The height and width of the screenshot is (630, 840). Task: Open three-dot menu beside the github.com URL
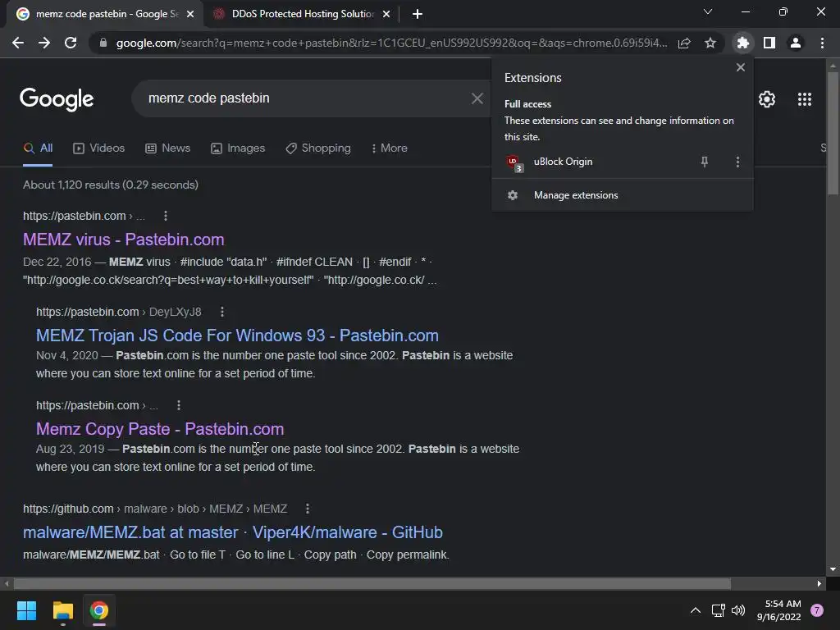[308, 509]
